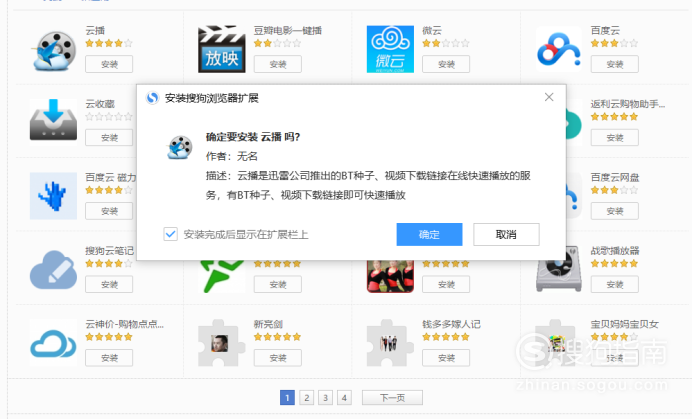The image size is (692, 419).
Task: Click the 豆瓣电影一键播 clapperboard icon
Action: click(222, 49)
